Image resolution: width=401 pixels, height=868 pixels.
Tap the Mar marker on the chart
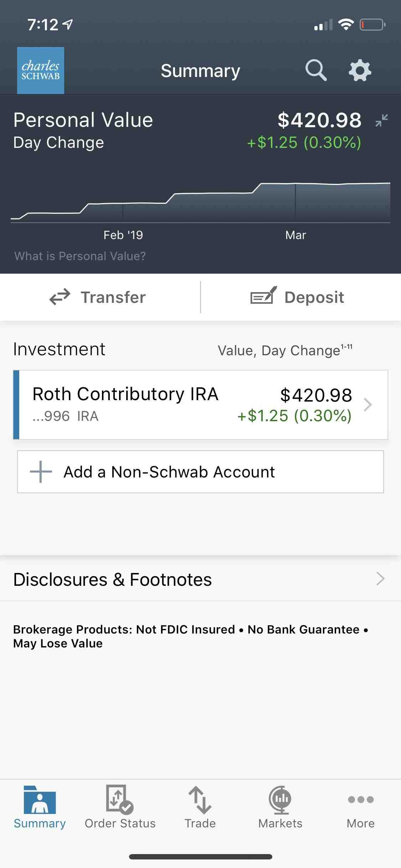pyautogui.click(x=295, y=235)
